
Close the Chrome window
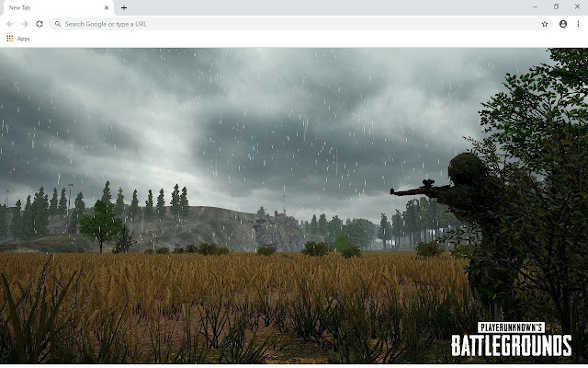(577, 6)
